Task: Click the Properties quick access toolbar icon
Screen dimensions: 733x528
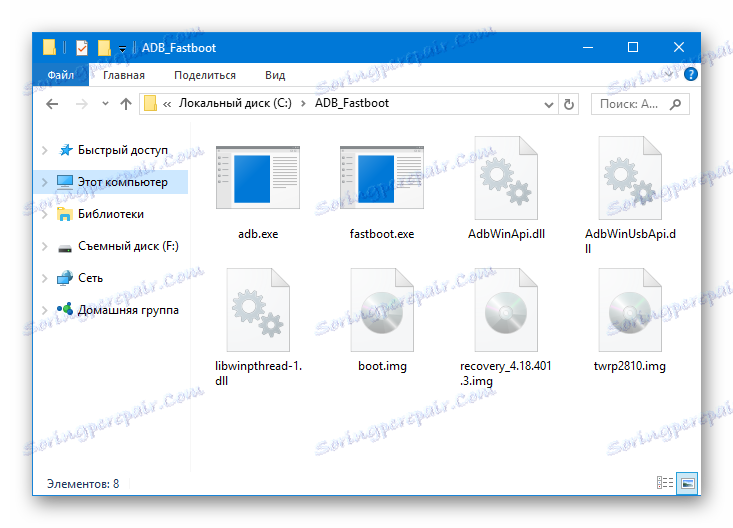Action: point(82,47)
